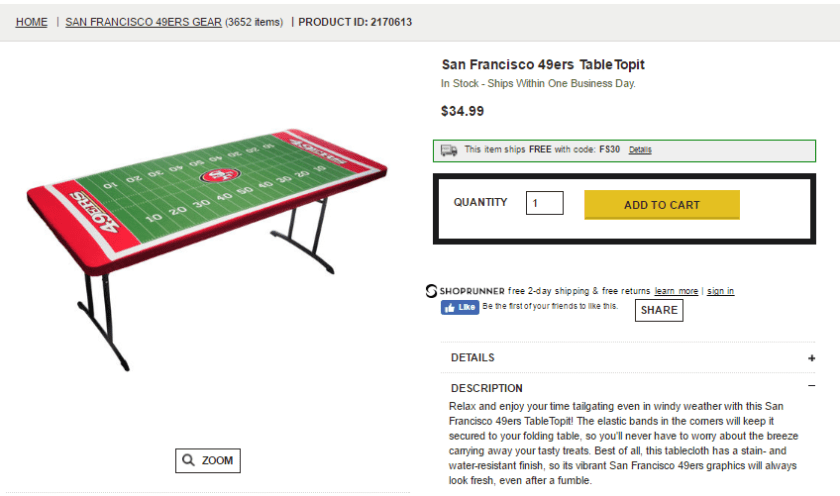Click the FS30 shipping code text
Image resolution: width=840 pixels, height=496 pixels.
click(609, 150)
